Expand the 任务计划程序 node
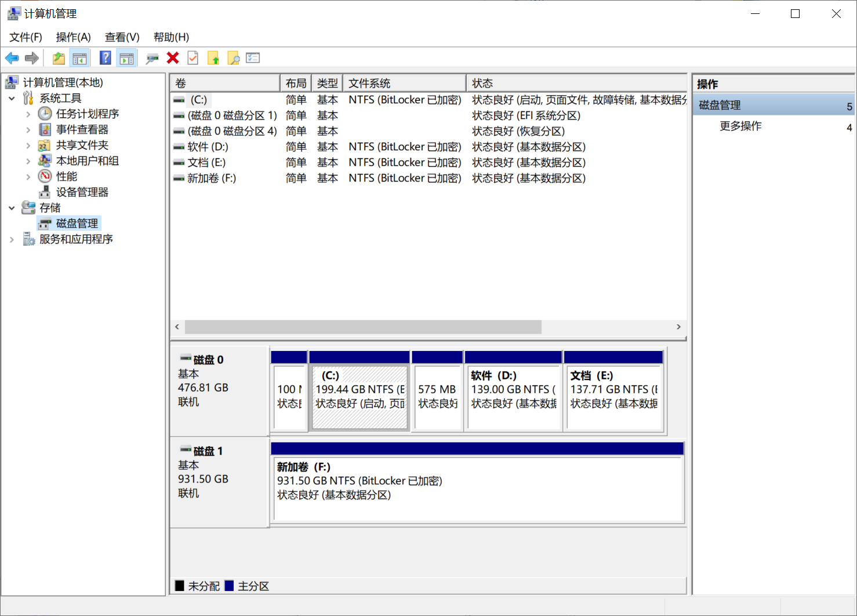This screenshot has height=616, width=857. (28, 114)
